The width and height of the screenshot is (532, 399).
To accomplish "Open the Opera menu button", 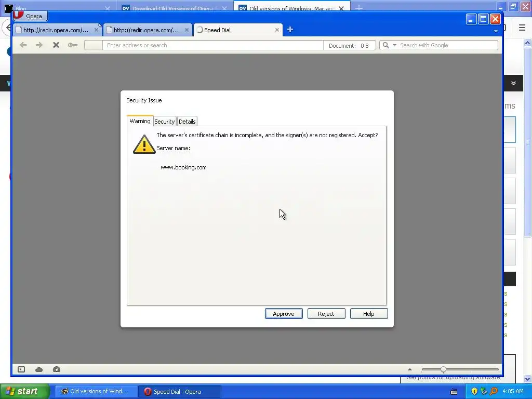I will pyautogui.click(x=30, y=16).
